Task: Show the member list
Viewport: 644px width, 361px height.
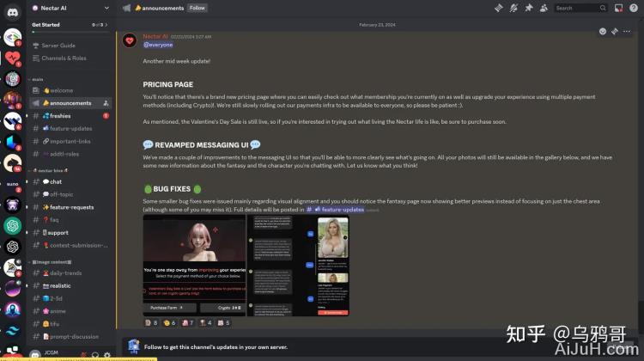Action: coord(543,8)
